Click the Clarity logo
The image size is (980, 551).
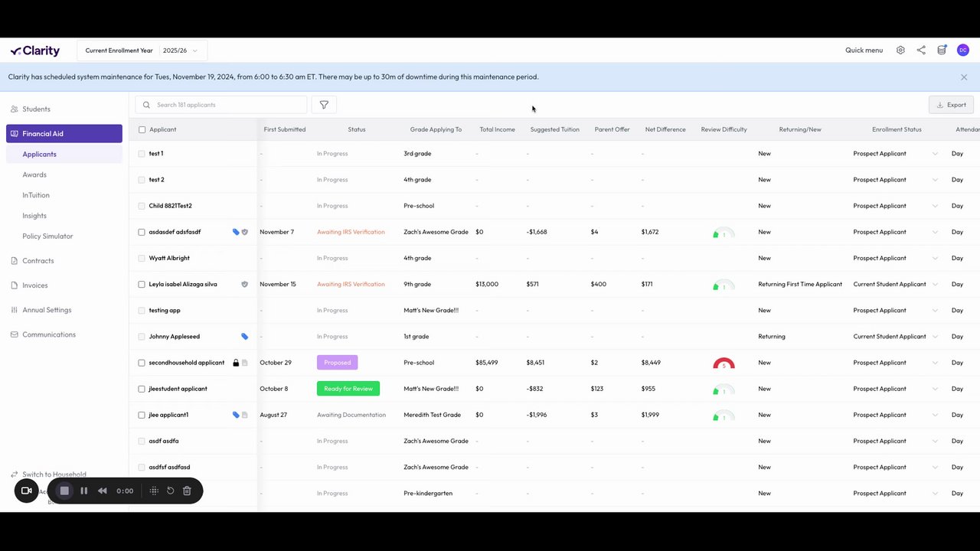(34, 51)
